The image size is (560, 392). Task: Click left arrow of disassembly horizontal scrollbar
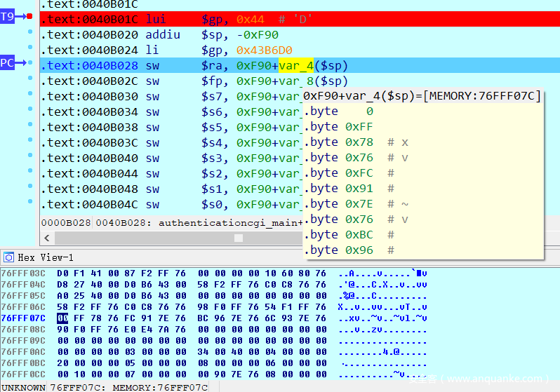point(47,238)
